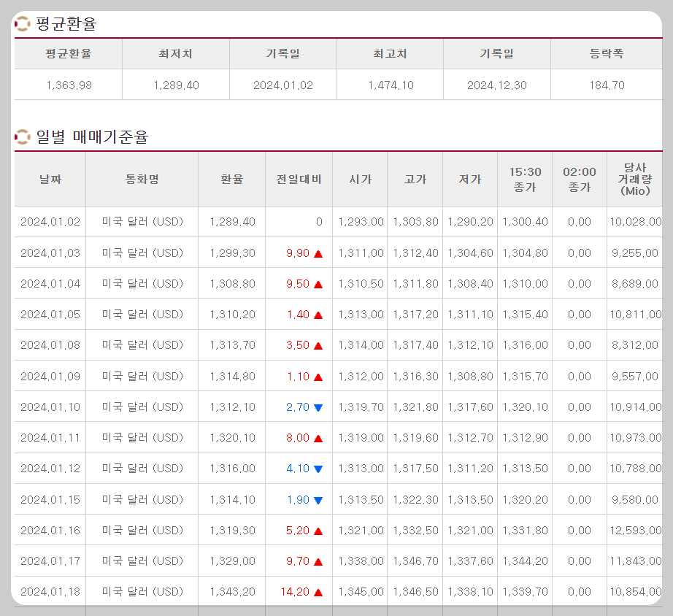Click the red up arrow in 2024.01.09 row
Image resolution: width=673 pixels, height=616 pixels.
[x=318, y=377]
